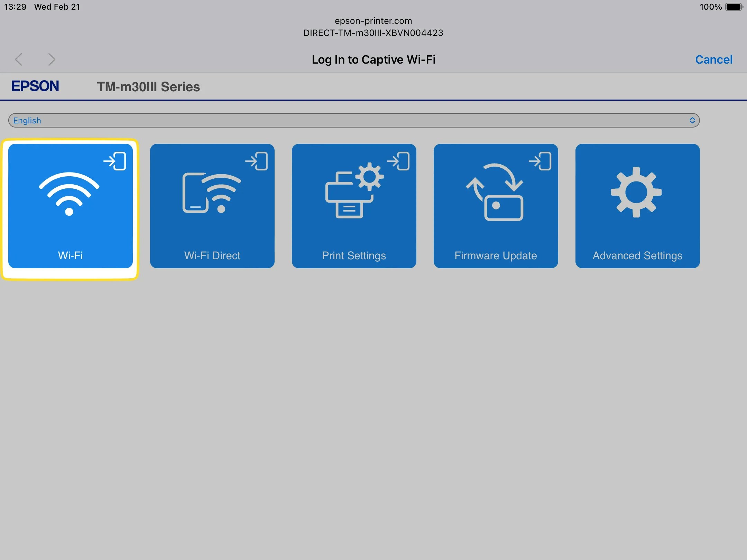
Task: Click the TM-m30III Series heading
Action: click(x=148, y=87)
